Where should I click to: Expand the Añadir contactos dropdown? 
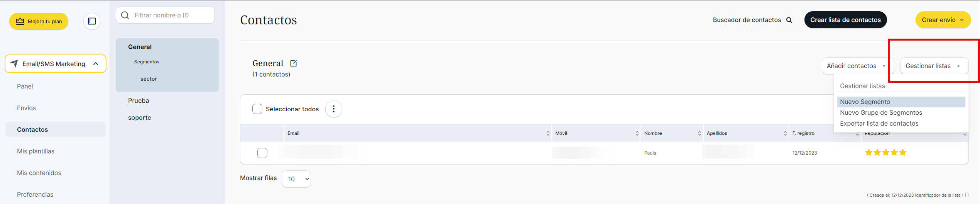click(x=856, y=66)
